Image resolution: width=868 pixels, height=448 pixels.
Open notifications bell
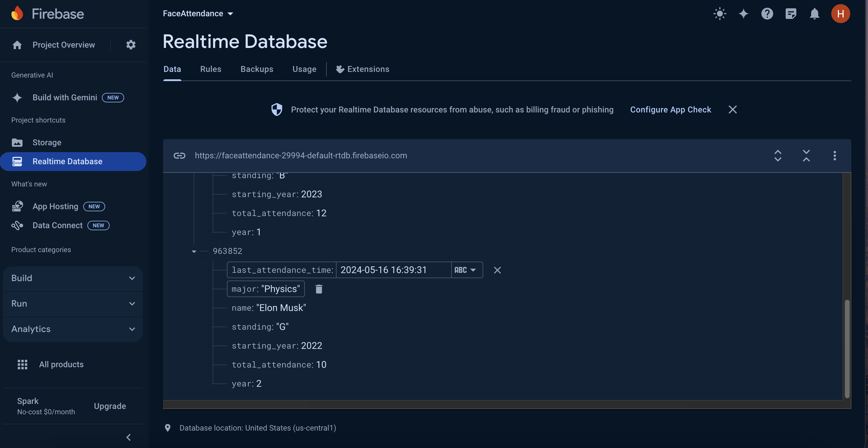pyautogui.click(x=814, y=13)
